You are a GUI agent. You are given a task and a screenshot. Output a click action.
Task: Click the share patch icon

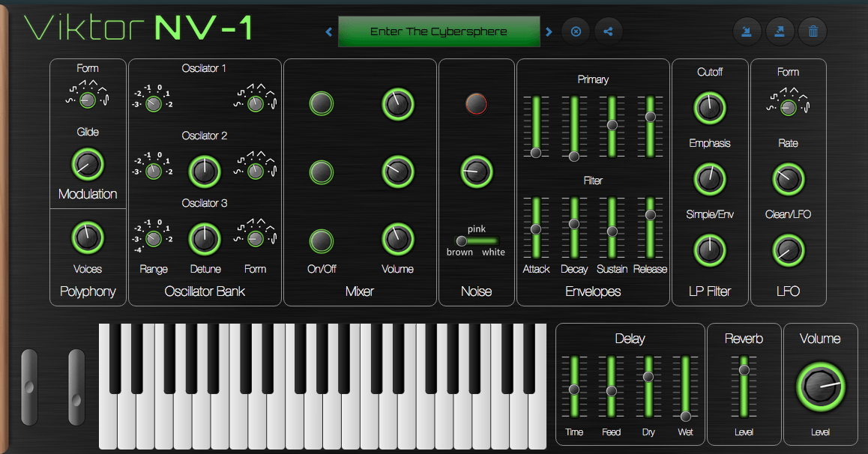(x=609, y=31)
